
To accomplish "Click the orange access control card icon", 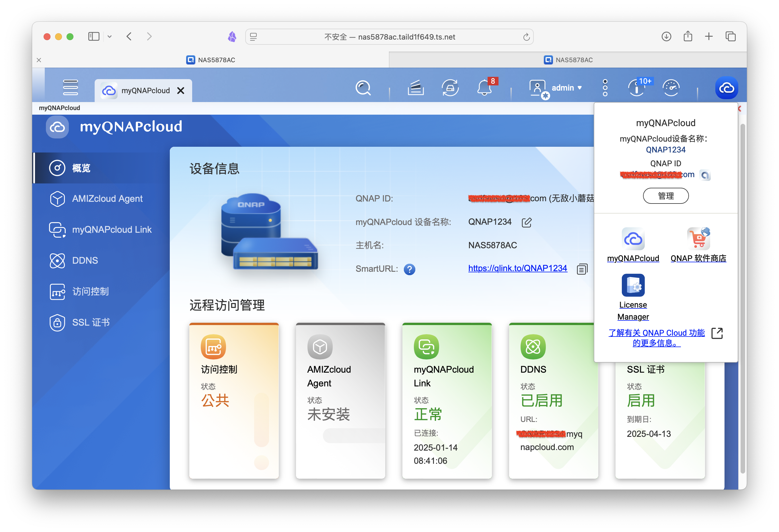I will (213, 347).
